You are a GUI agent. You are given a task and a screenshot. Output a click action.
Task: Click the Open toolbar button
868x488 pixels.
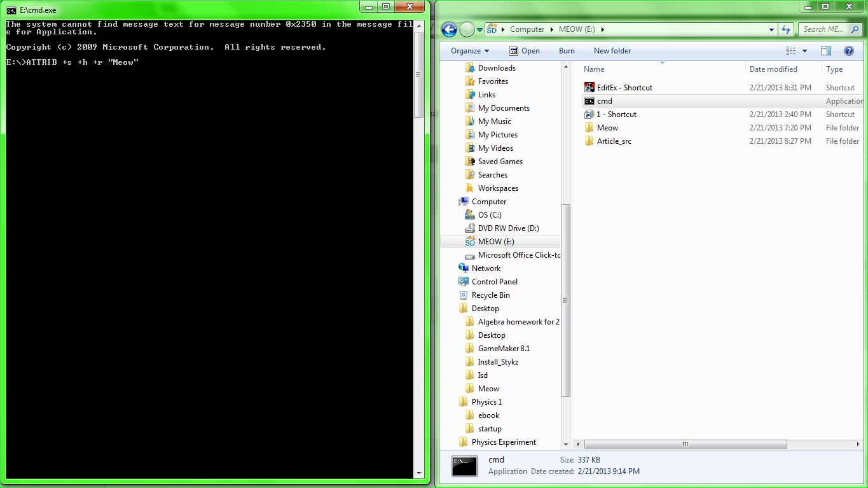[x=525, y=51]
